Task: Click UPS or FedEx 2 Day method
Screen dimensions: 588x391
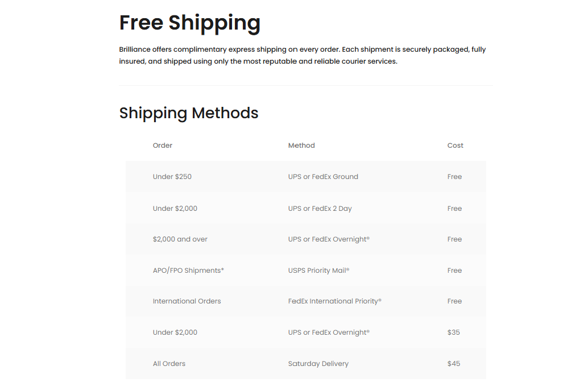Action: 320,209
